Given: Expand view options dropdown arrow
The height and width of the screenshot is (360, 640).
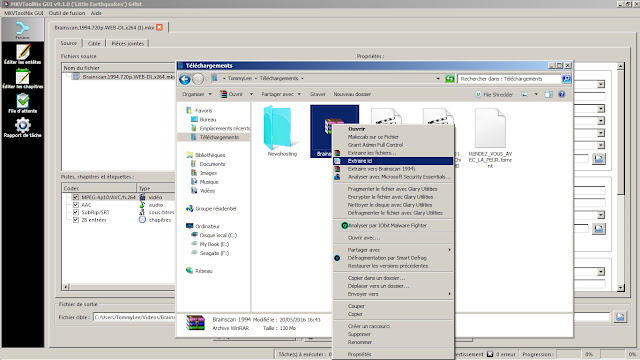Looking at the screenshot, I should (x=536, y=94).
